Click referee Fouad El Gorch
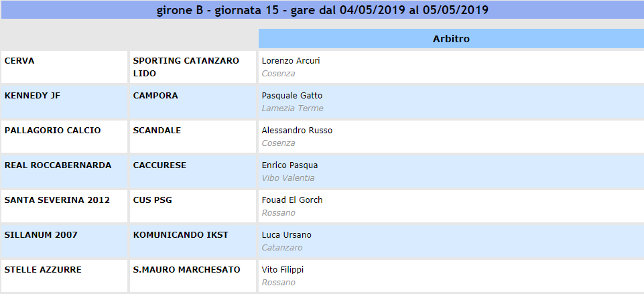Screen dimensions: 644x294 coord(292,200)
